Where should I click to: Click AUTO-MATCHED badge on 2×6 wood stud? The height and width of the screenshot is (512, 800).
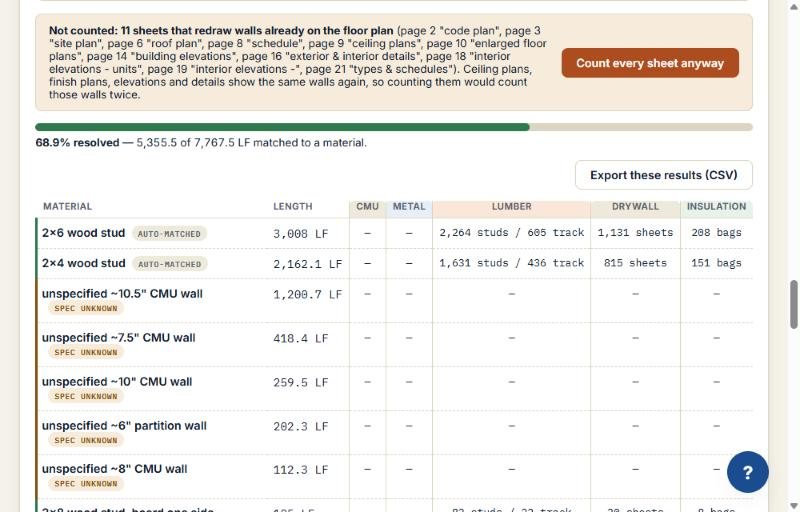(169, 234)
